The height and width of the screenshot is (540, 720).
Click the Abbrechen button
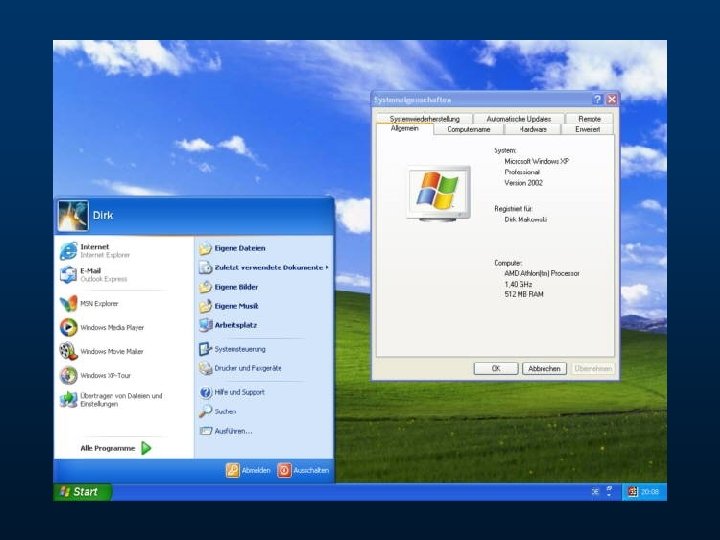(x=544, y=369)
